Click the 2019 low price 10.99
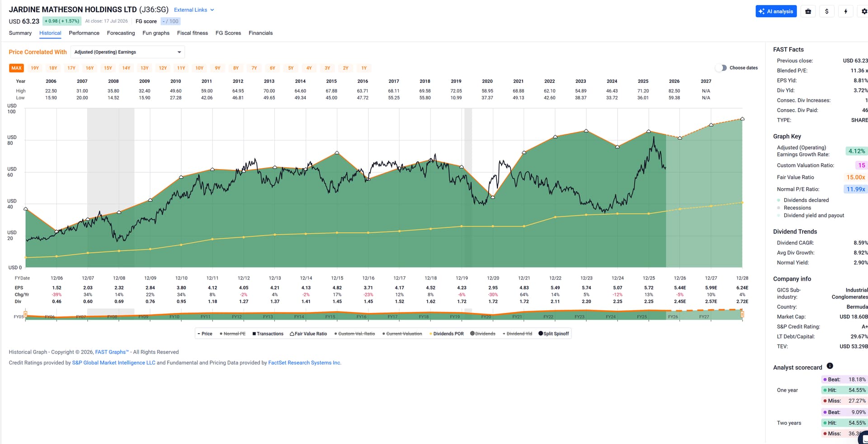The width and height of the screenshot is (868, 444). (456, 98)
